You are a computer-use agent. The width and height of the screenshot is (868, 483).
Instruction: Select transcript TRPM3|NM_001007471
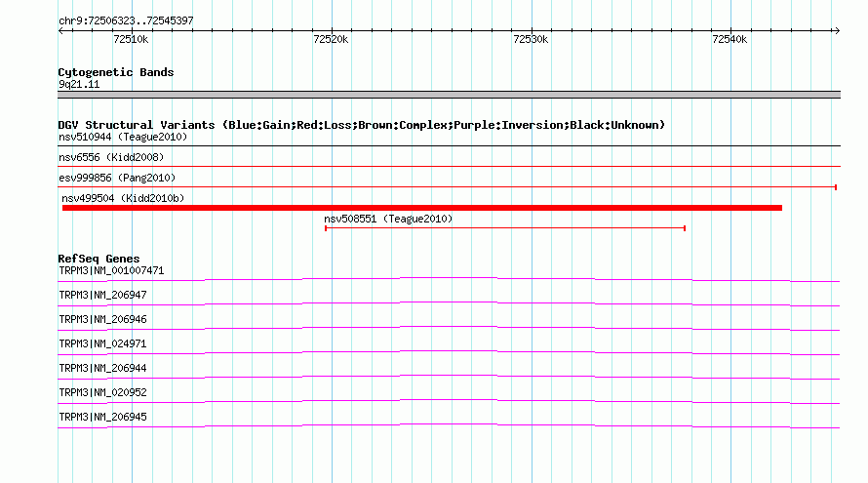click(111, 271)
